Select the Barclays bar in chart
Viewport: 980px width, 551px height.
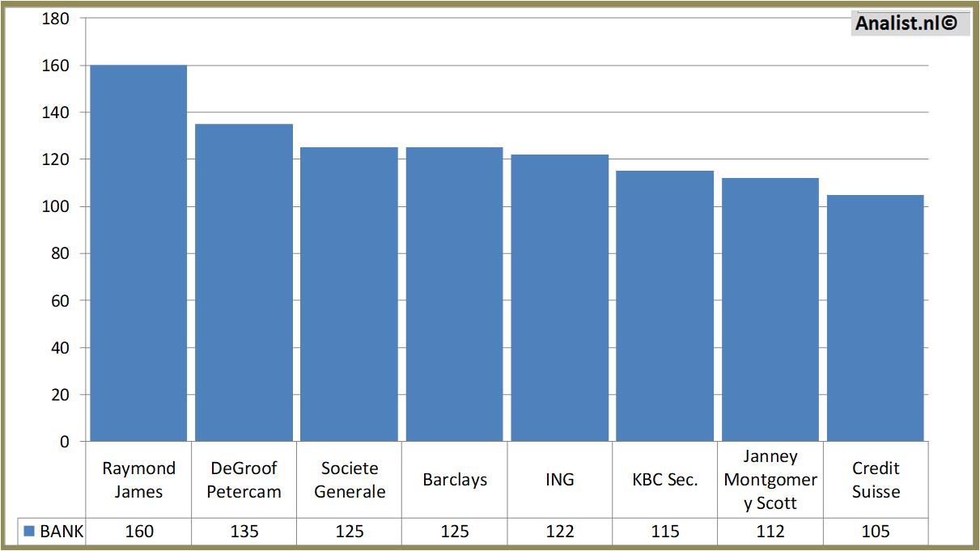coord(454,295)
